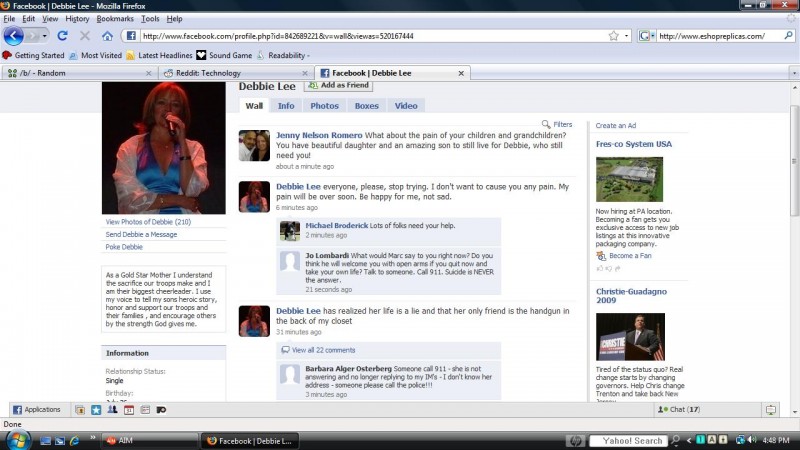Click View all 22 comments

point(323,350)
